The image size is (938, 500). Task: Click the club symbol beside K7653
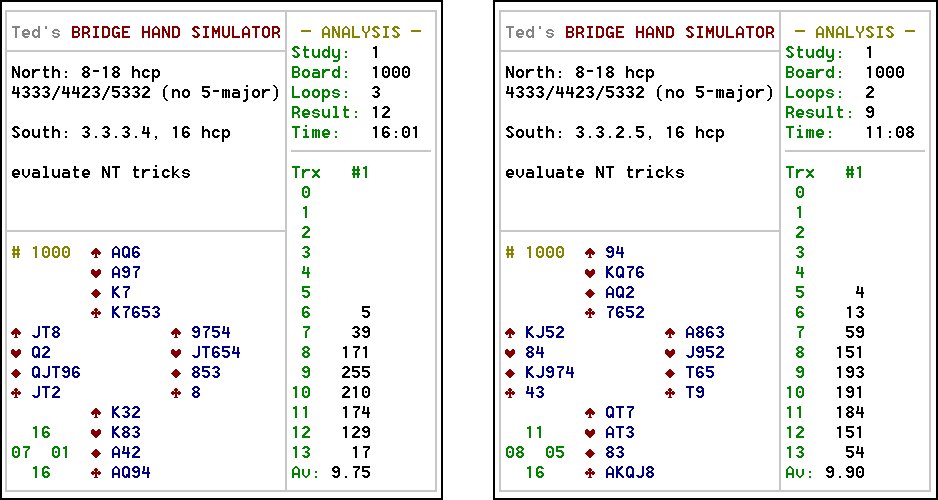tap(96, 313)
